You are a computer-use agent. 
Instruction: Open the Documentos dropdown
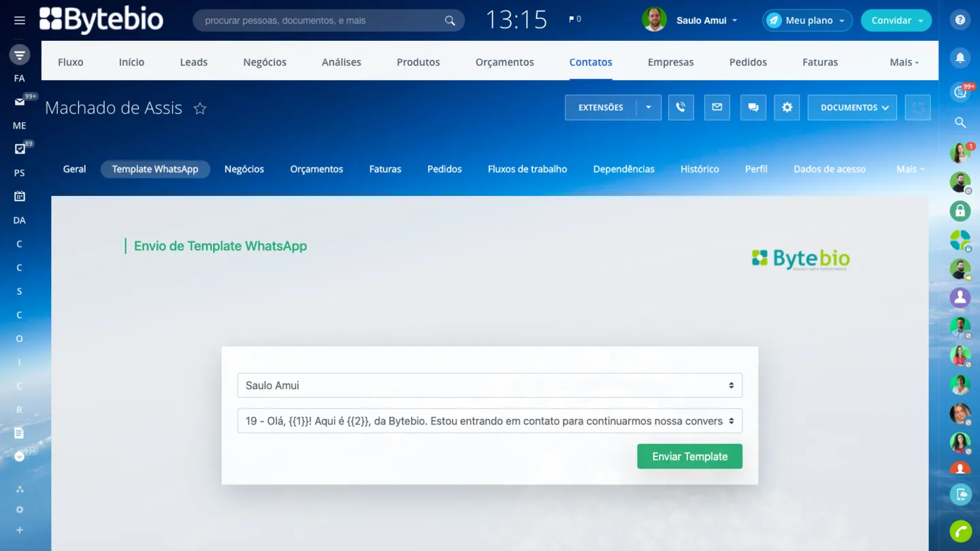[x=852, y=107]
